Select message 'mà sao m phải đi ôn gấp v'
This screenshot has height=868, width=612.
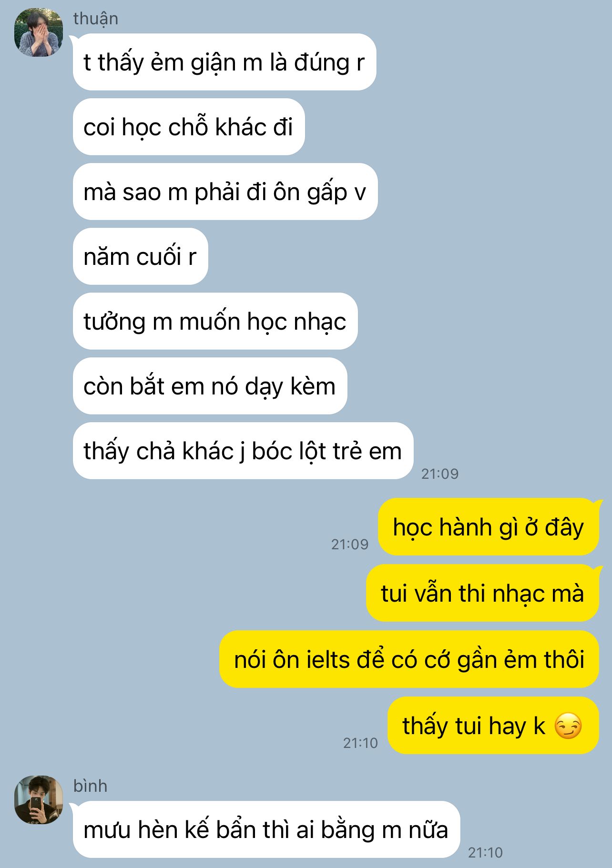[225, 192]
